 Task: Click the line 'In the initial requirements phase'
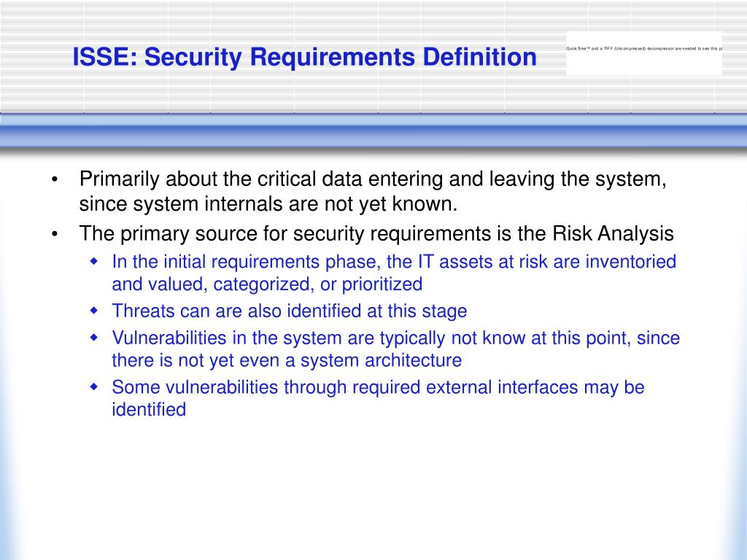coord(394,262)
